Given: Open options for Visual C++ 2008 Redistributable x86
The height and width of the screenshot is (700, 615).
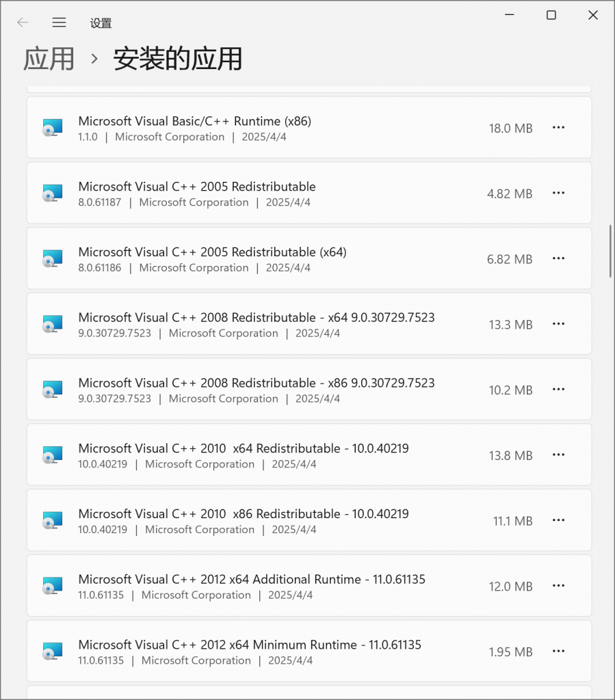Looking at the screenshot, I should pos(558,389).
